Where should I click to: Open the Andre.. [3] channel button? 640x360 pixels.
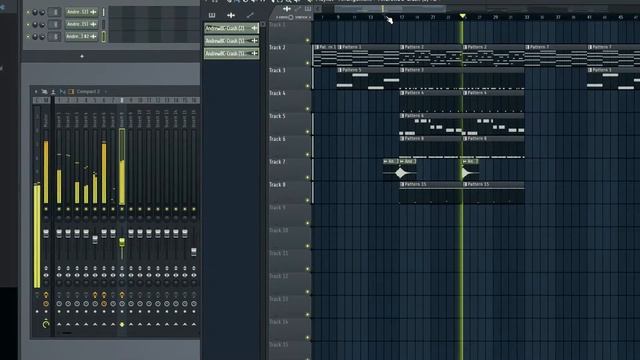pos(82,24)
